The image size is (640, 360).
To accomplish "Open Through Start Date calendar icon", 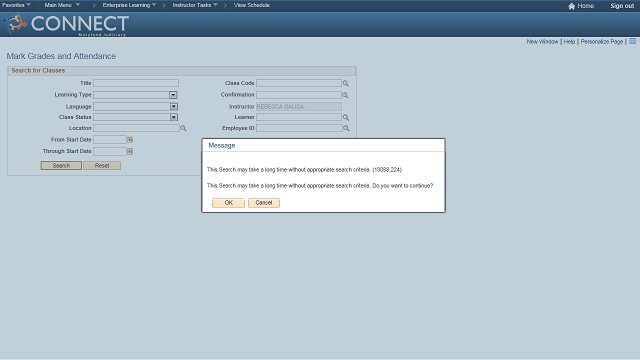I will [x=130, y=151].
